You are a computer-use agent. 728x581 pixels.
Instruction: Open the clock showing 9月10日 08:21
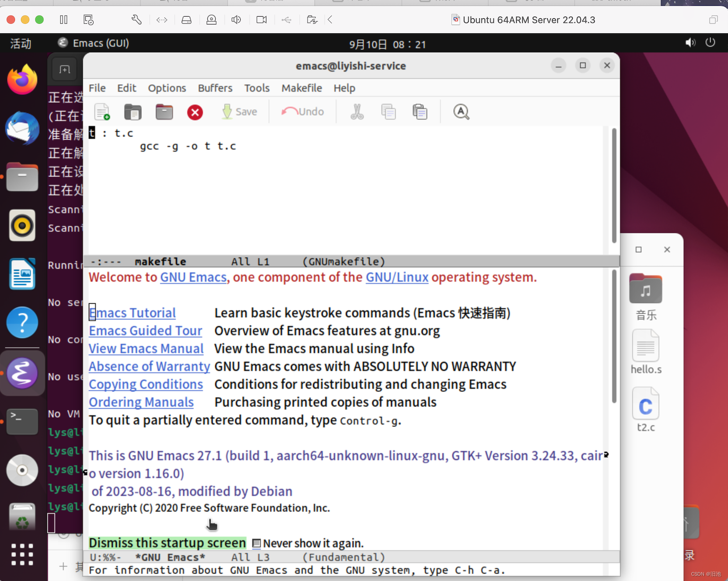[x=388, y=44]
